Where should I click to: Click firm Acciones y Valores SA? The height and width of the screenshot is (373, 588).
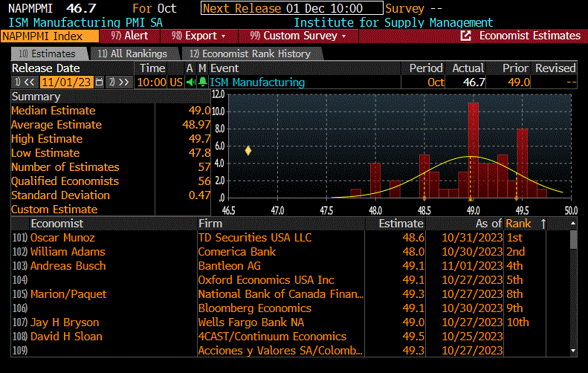point(280,351)
